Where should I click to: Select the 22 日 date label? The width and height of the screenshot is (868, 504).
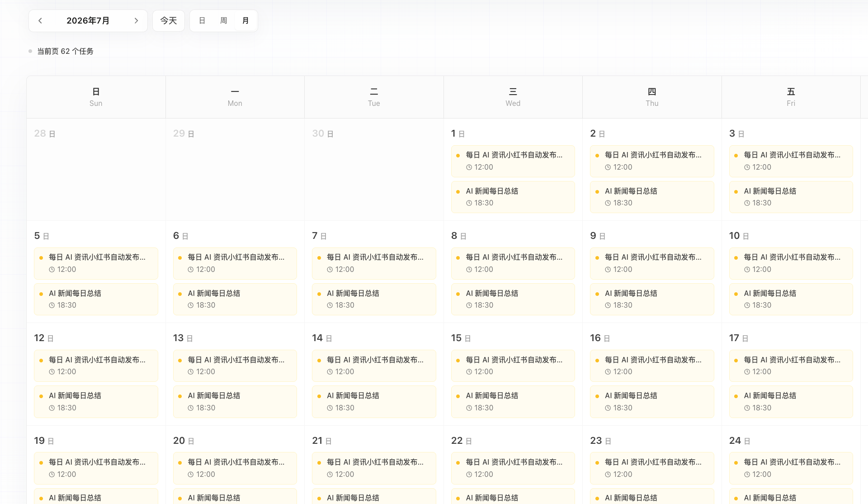(461, 441)
